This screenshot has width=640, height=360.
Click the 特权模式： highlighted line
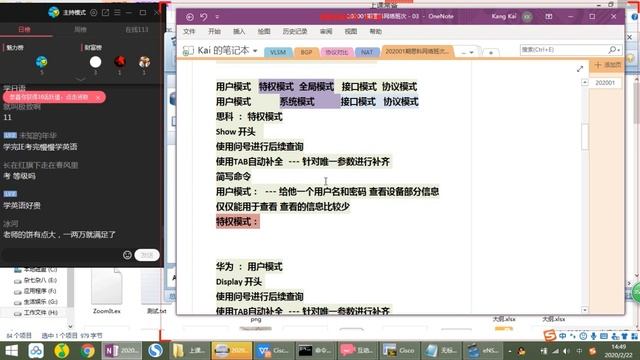(238, 222)
